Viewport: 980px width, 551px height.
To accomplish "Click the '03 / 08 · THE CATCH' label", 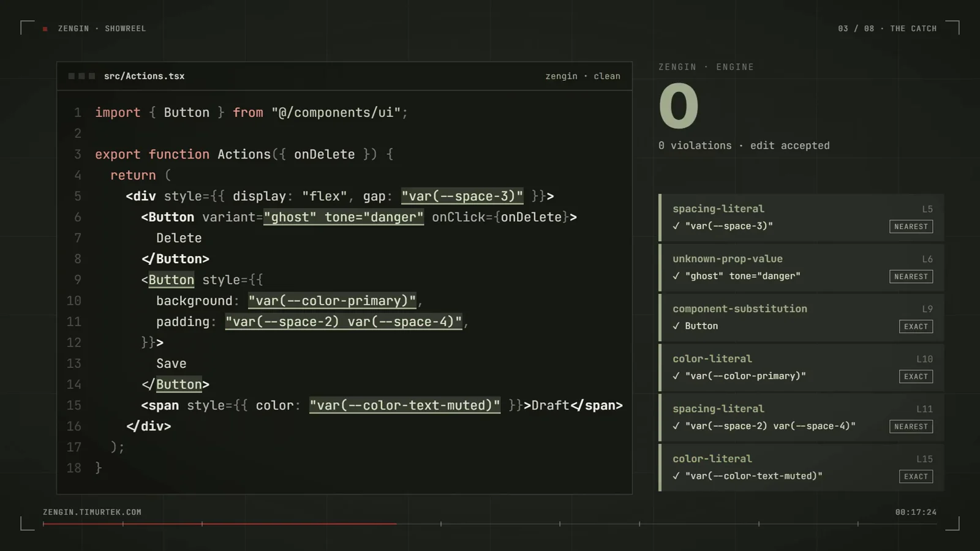I will pyautogui.click(x=887, y=29).
